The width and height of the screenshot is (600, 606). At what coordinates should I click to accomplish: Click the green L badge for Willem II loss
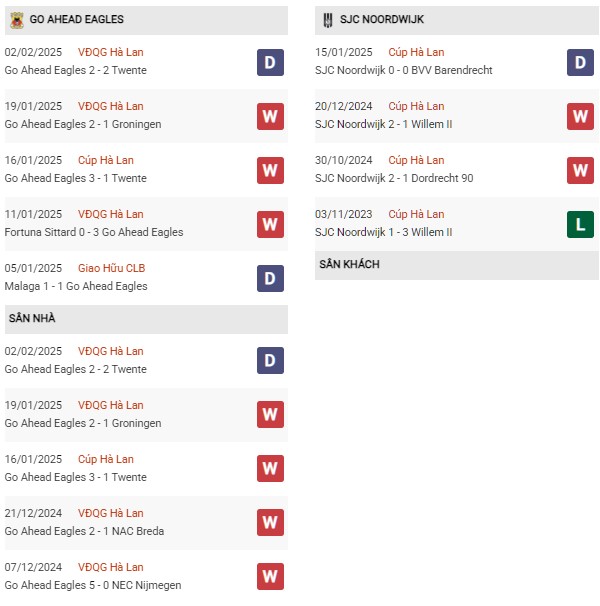pos(580,224)
